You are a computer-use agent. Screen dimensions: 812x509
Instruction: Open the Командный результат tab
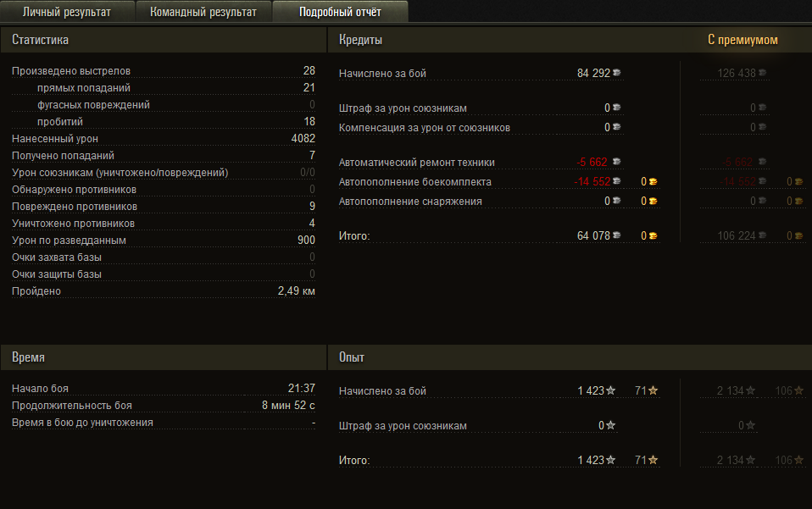tap(203, 12)
